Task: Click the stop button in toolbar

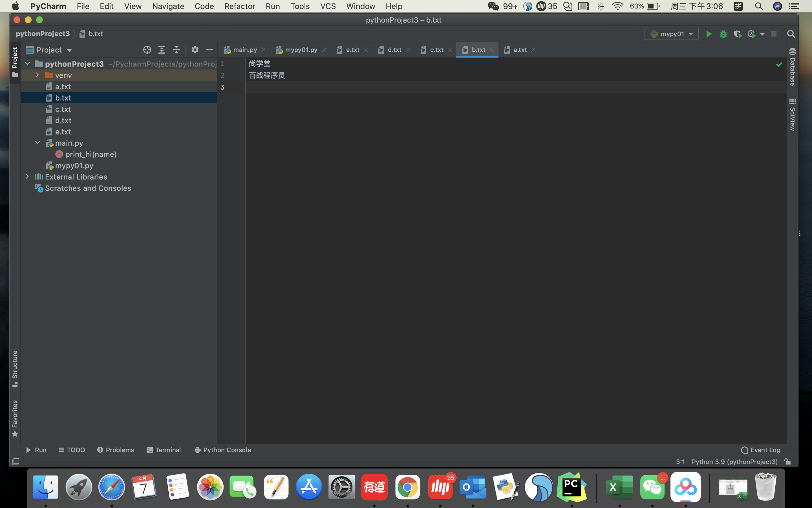Action: point(773,34)
